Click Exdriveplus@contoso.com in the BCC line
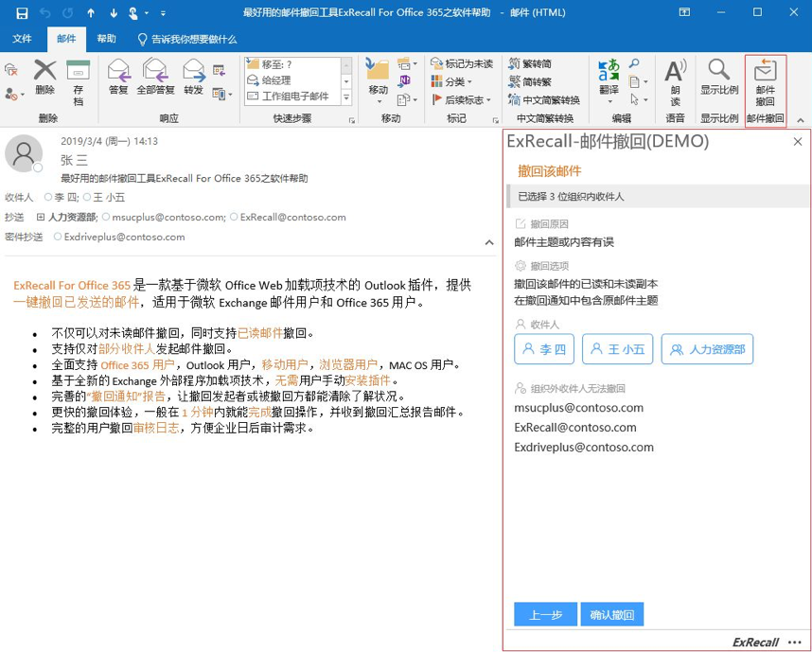This screenshot has height=652, width=812. click(119, 237)
